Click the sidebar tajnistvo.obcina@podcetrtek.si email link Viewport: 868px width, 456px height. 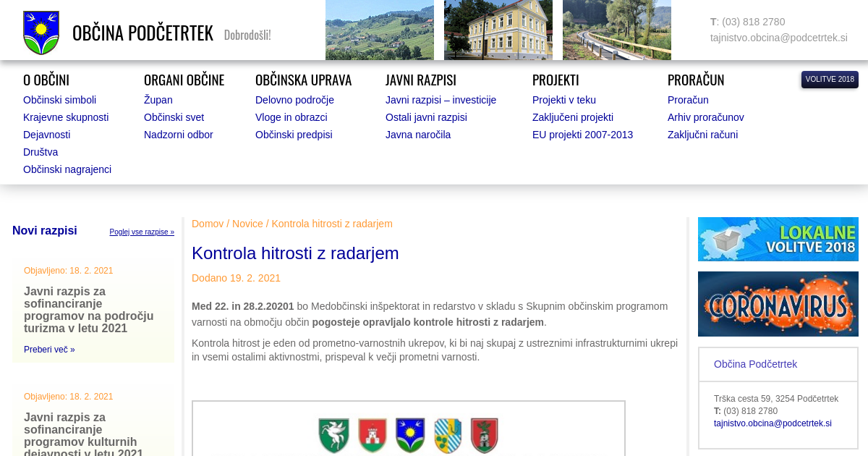pyautogui.click(x=773, y=423)
